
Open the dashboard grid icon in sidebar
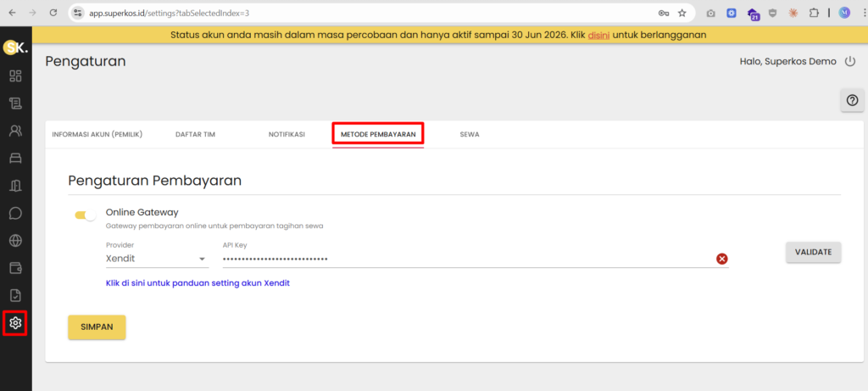(x=15, y=75)
